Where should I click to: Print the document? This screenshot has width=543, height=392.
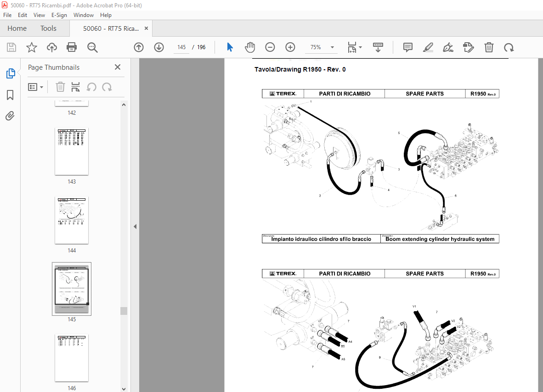pyautogui.click(x=72, y=47)
